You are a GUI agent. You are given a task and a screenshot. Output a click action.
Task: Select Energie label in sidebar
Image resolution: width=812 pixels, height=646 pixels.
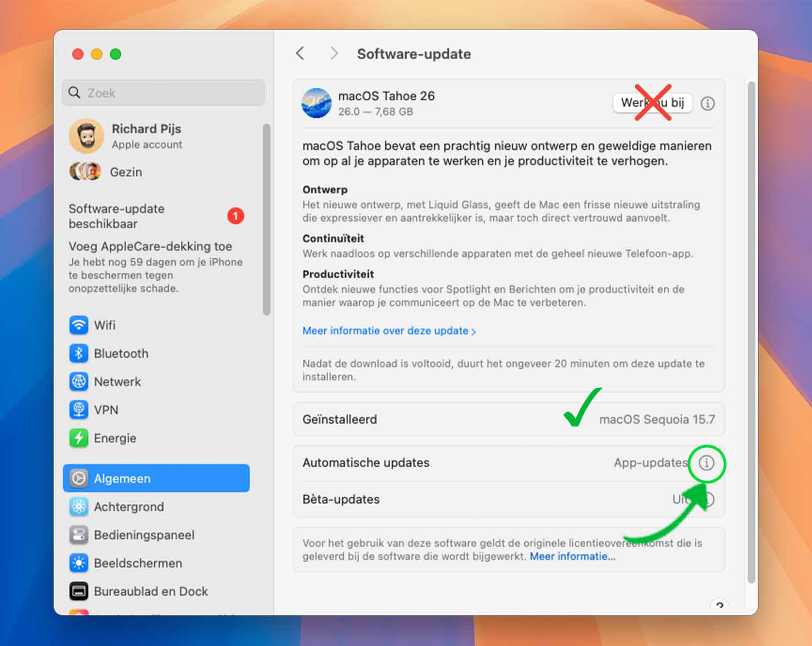(115, 438)
